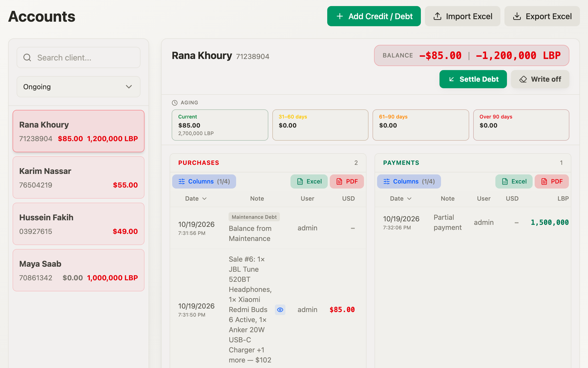
Task: Click the PURCHASES section heading
Action: pyautogui.click(x=199, y=163)
